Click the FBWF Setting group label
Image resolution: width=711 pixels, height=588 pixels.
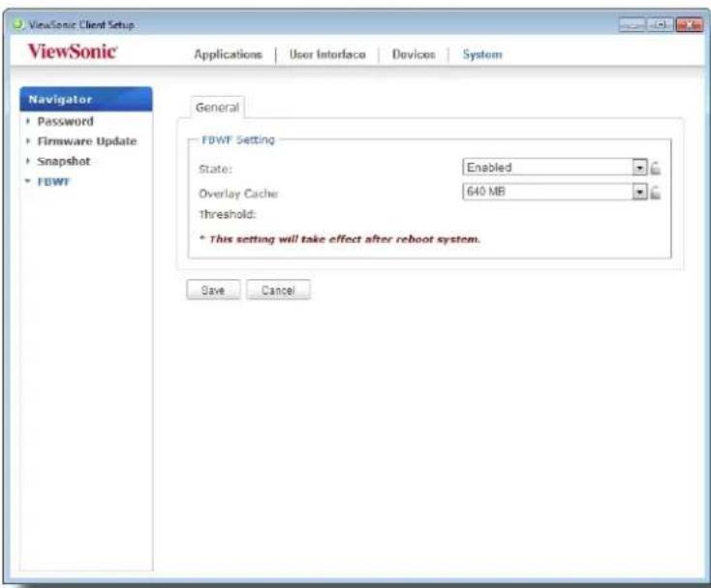click(x=238, y=139)
